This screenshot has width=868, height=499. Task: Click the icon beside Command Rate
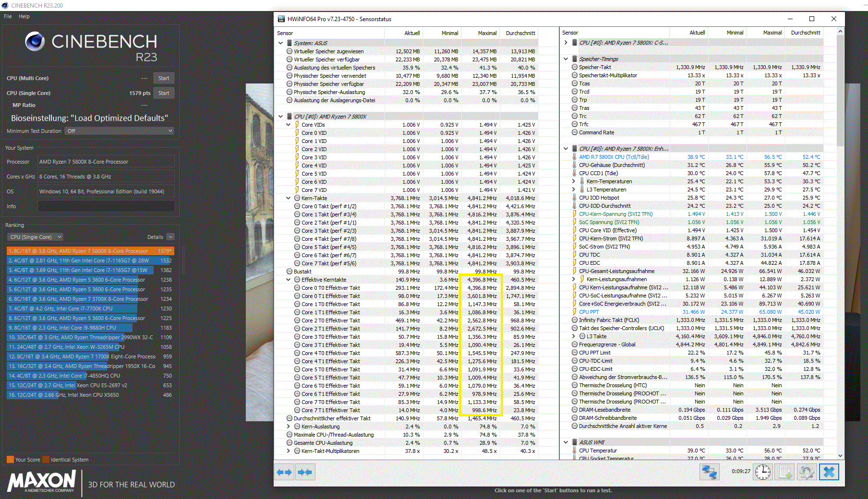[x=575, y=132]
